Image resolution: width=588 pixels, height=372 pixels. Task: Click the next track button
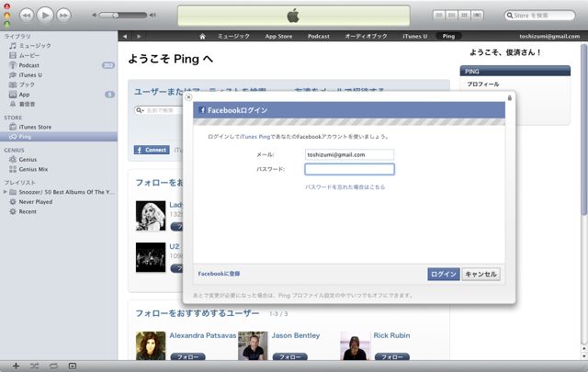point(63,16)
